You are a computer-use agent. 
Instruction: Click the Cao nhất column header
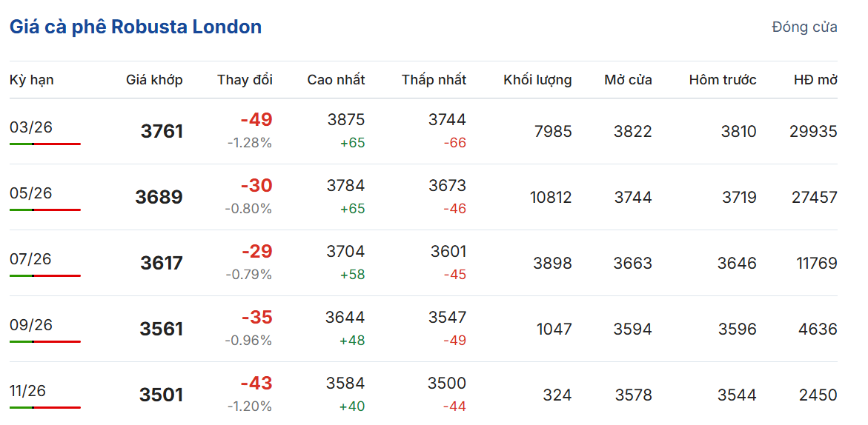point(336,80)
